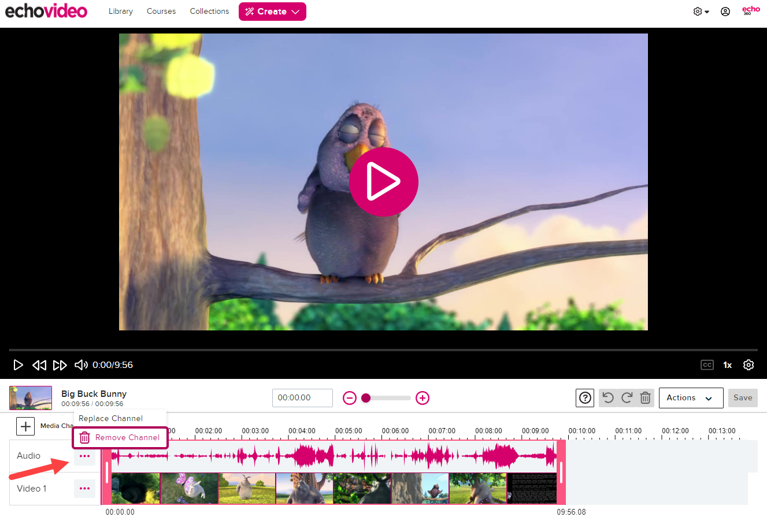Image resolution: width=767 pixels, height=532 pixels.
Task: Open the Collections page
Action: (x=209, y=11)
